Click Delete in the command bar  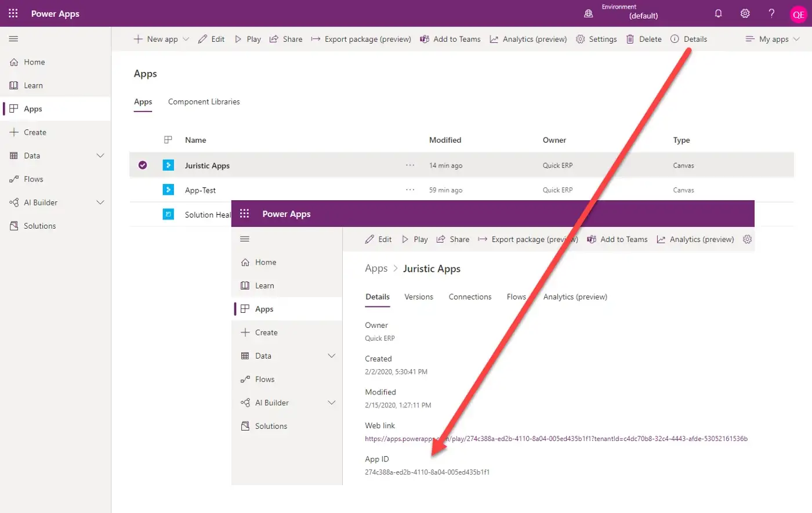point(644,39)
